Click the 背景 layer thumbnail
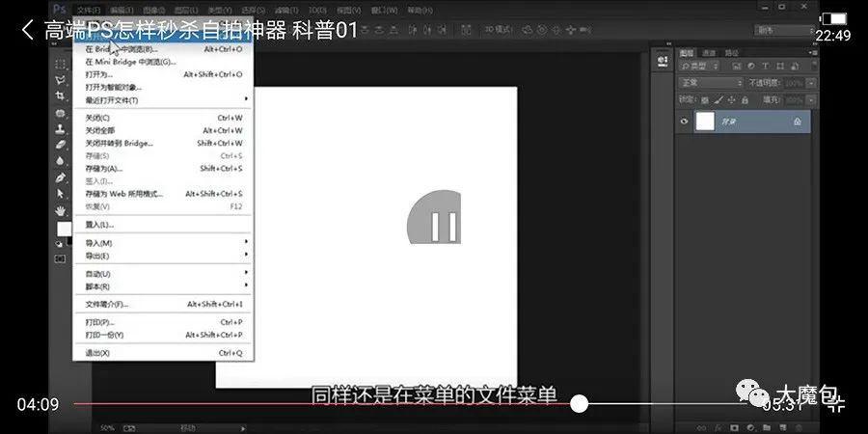Image resolution: width=868 pixels, height=434 pixels. point(705,122)
